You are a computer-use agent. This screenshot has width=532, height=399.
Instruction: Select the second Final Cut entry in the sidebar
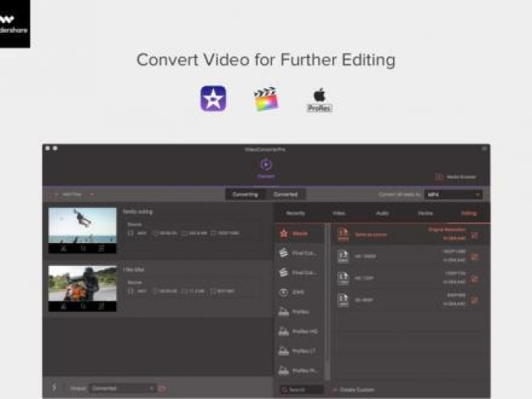(x=299, y=272)
